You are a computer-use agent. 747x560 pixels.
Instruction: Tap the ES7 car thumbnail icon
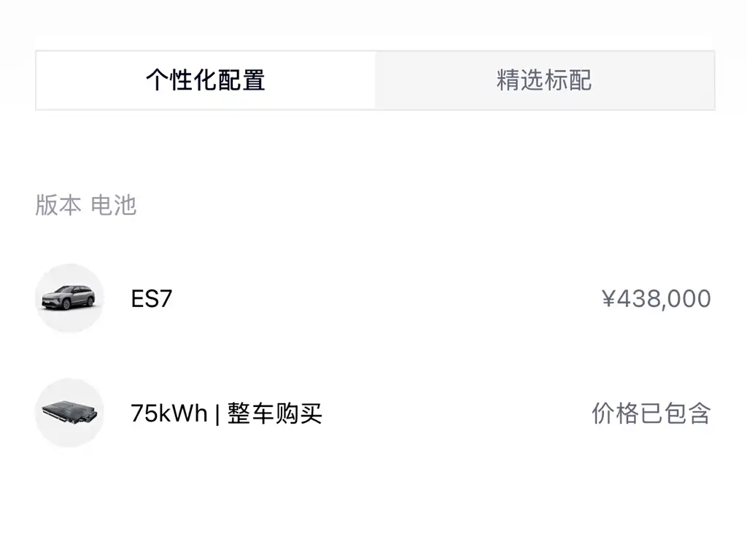tap(70, 298)
